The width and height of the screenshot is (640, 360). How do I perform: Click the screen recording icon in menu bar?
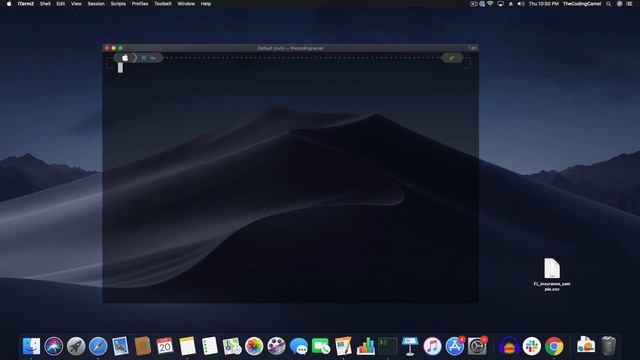[x=473, y=4]
